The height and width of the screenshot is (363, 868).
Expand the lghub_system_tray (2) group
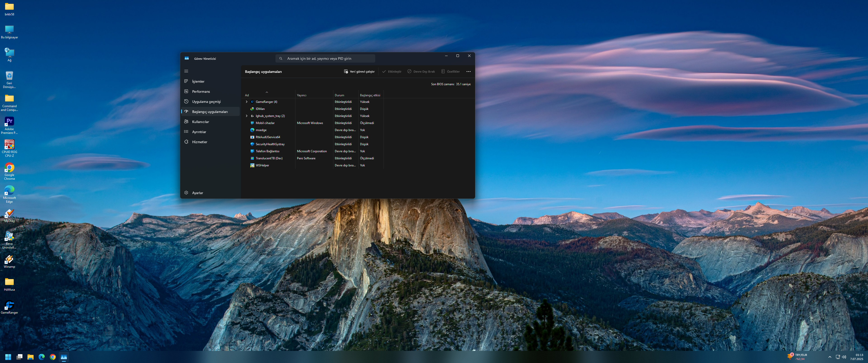point(246,116)
